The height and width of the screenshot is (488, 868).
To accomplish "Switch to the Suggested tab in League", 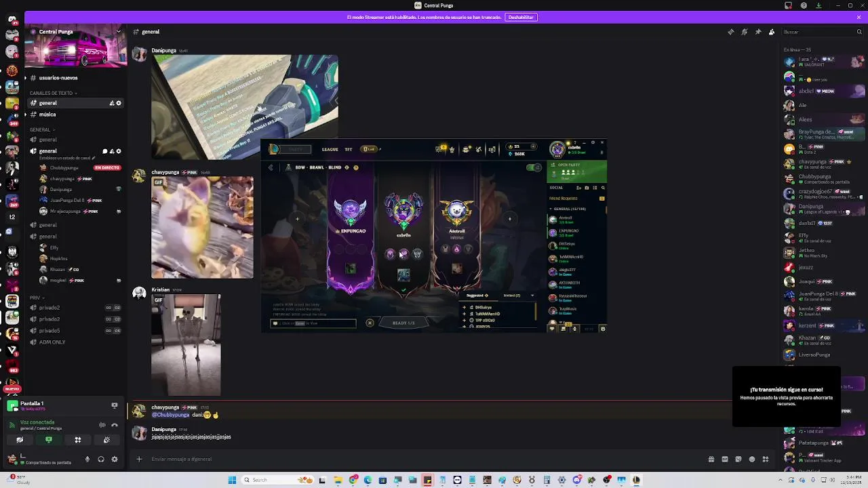I will coord(477,296).
